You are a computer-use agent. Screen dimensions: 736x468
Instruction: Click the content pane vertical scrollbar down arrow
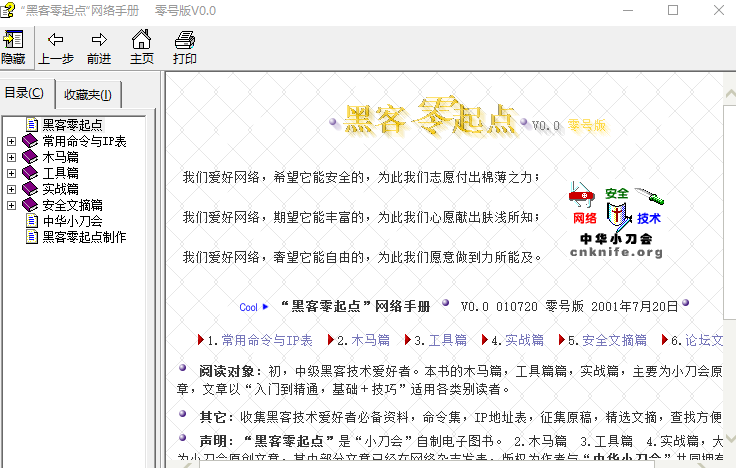(728, 459)
